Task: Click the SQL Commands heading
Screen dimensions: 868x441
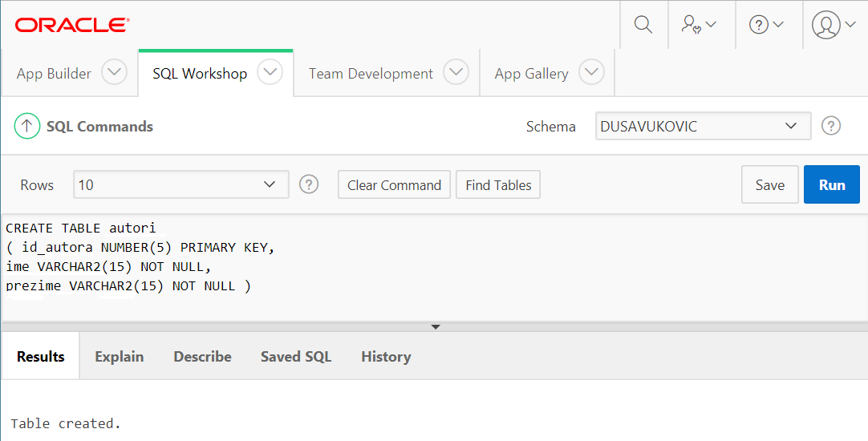Action: click(x=99, y=127)
